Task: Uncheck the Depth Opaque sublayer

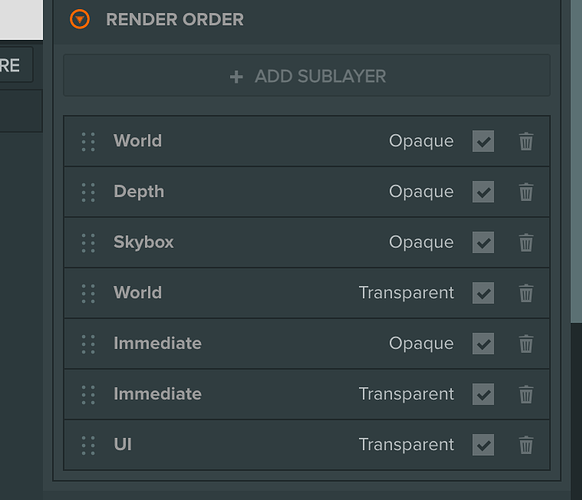Action: click(483, 192)
